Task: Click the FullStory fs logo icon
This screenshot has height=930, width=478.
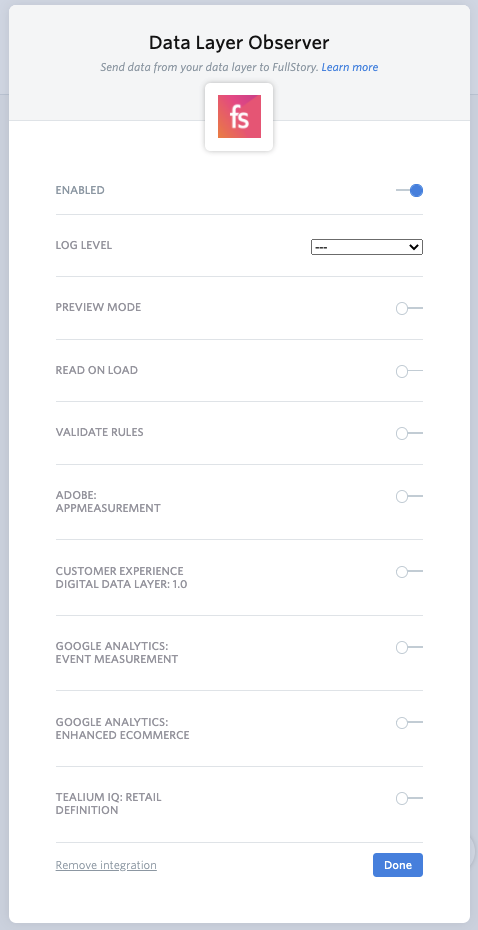Action: coord(239,116)
